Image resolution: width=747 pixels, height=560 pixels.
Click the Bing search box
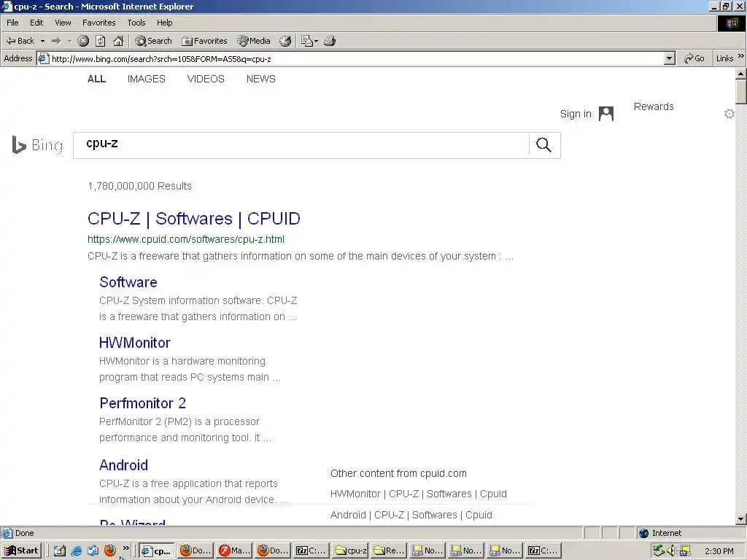point(301,145)
